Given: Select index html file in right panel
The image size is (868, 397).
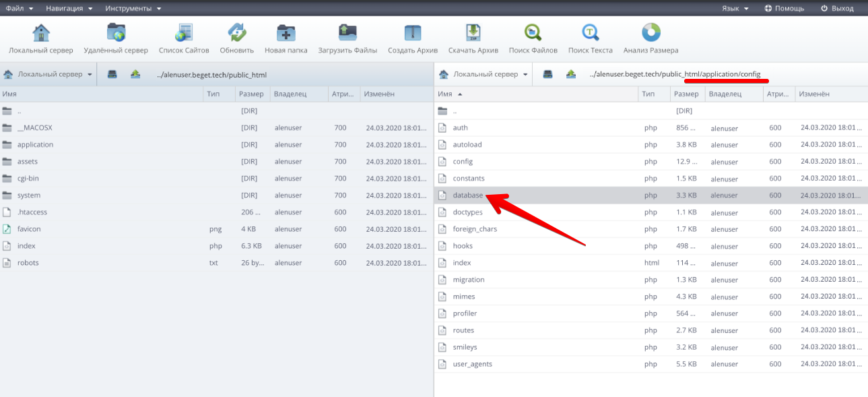Looking at the screenshot, I should (x=651, y=262).
